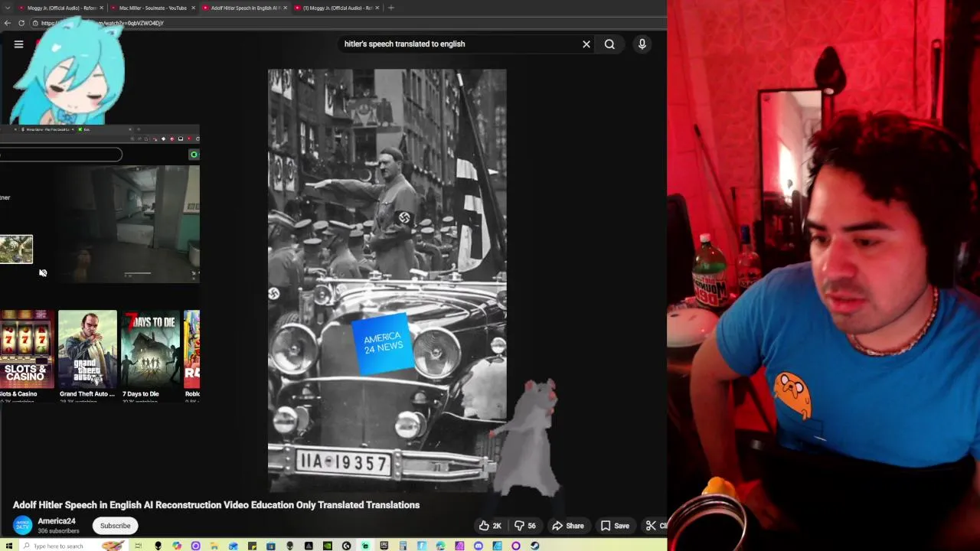
Task: Open the America24 channel name link
Action: pyautogui.click(x=57, y=521)
